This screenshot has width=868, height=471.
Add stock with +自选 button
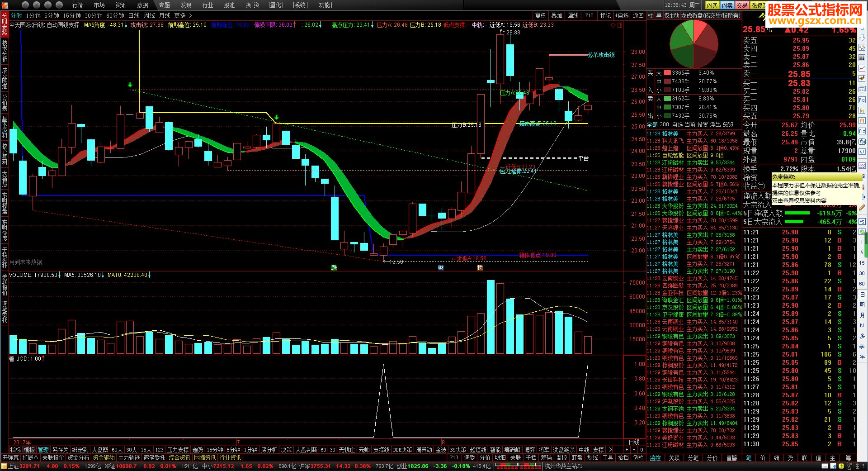click(x=622, y=15)
